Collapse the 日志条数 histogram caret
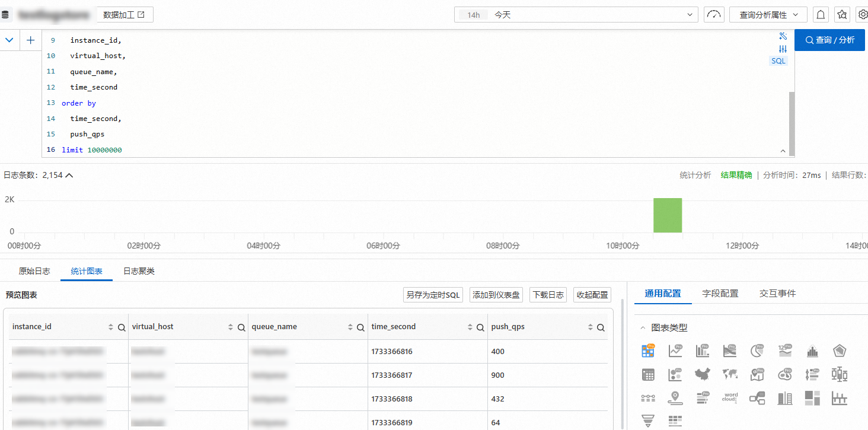Viewport: 868px width, 430px height. pos(69,175)
